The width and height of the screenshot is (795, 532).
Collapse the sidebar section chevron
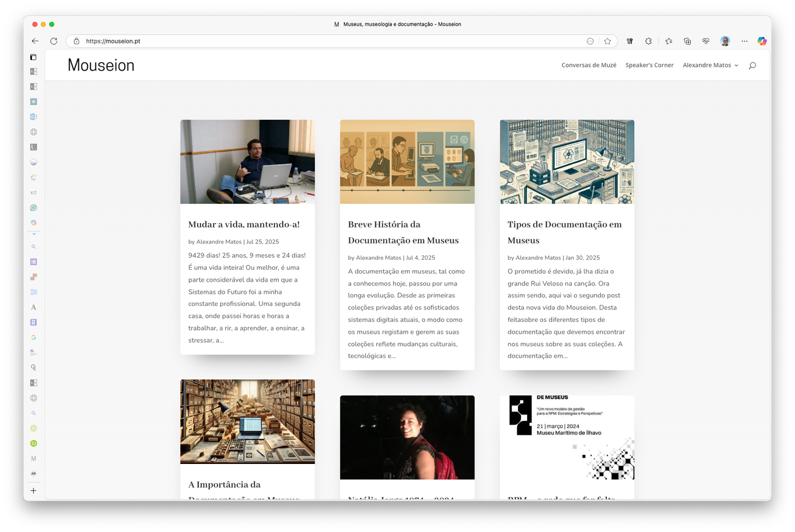[x=33, y=233]
